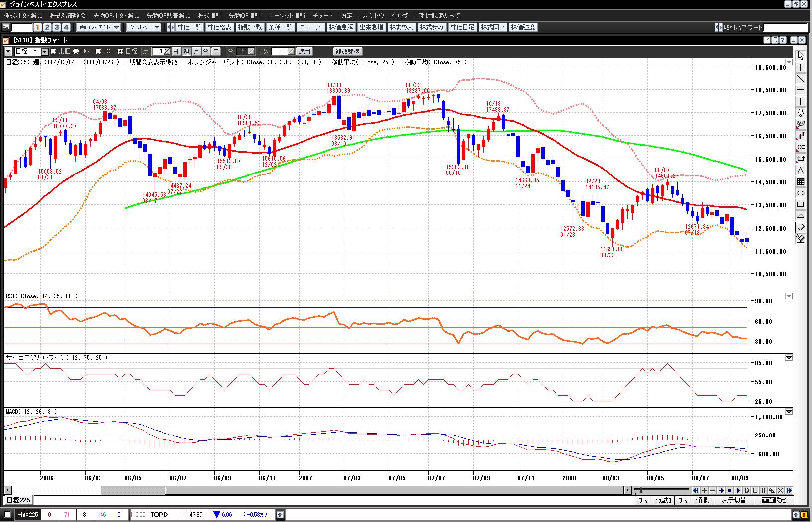Pick the diagonal trend line tool
This screenshot has width=812, height=522.
pos(800,79)
